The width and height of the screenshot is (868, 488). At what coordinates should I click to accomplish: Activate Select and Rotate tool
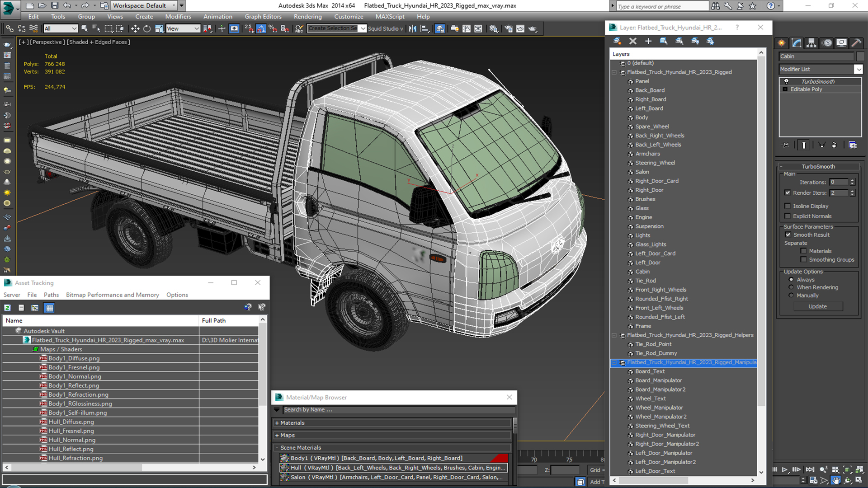click(x=147, y=28)
